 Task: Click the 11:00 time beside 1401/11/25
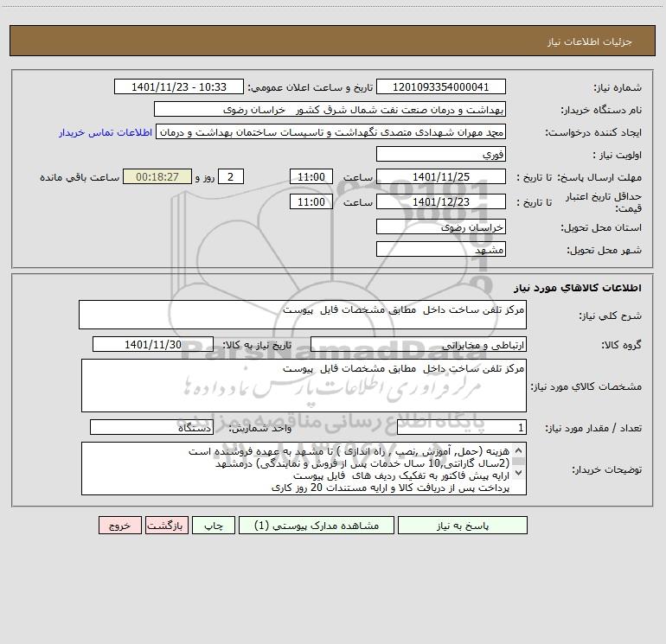[311, 176]
